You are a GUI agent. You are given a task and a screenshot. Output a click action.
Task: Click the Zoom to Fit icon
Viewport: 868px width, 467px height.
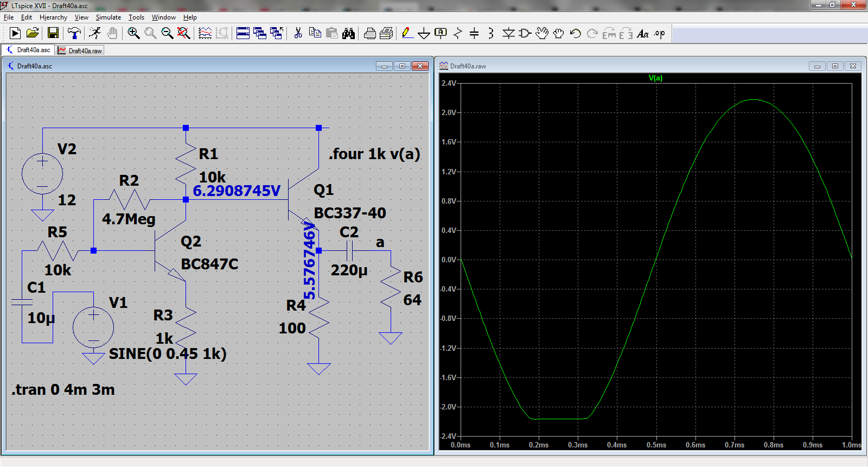point(184,34)
